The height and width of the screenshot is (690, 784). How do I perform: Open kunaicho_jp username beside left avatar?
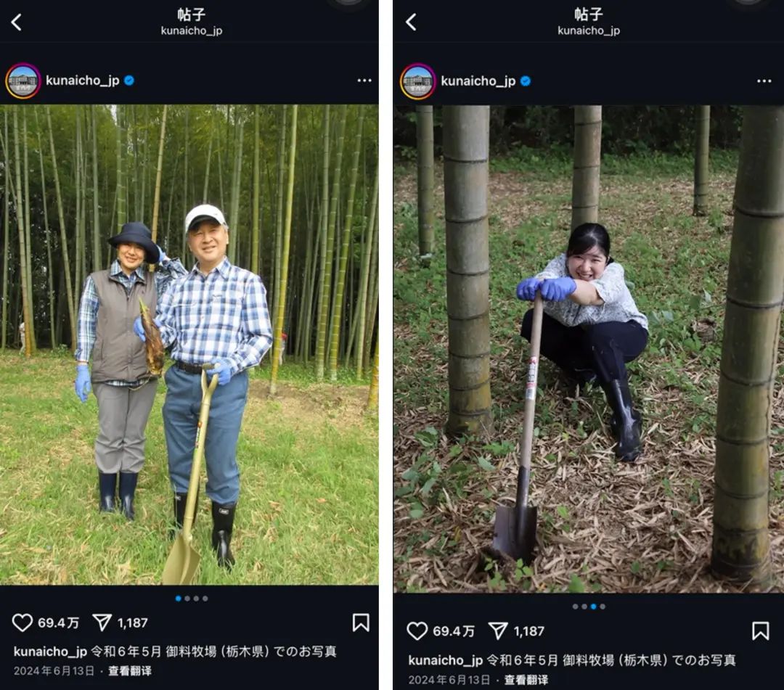(83, 81)
